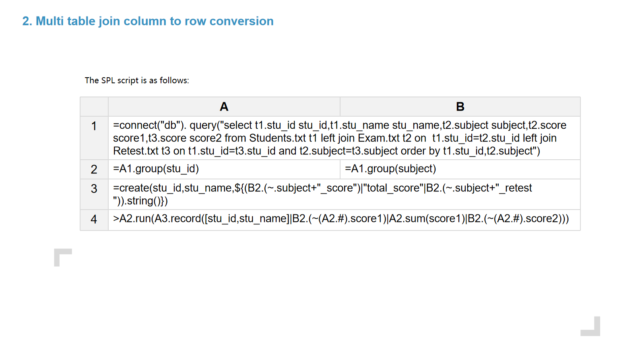Select row header 1 of the SPL table
Viewport: 644px width, 362px height.
pos(94,126)
